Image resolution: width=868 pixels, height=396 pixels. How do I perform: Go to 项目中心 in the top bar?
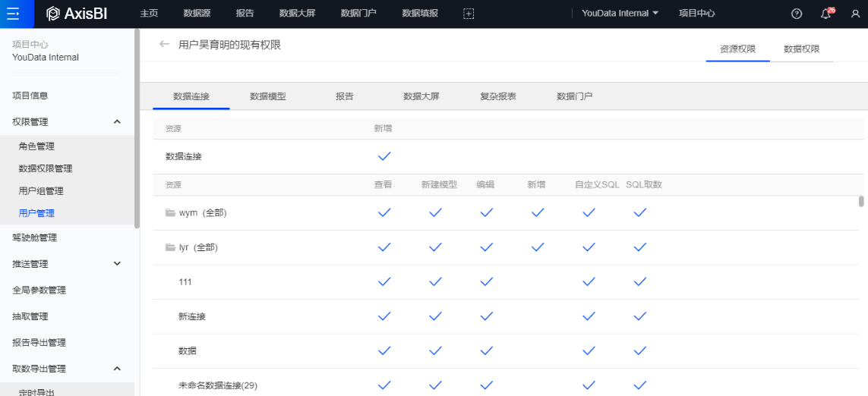tap(696, 14)
